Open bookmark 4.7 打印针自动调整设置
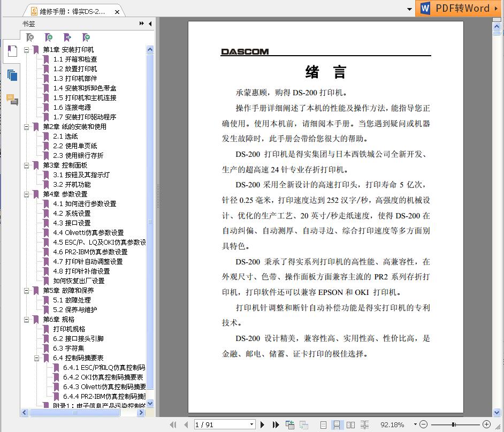This screenshot has width=504, height=432. click(88, 262)
